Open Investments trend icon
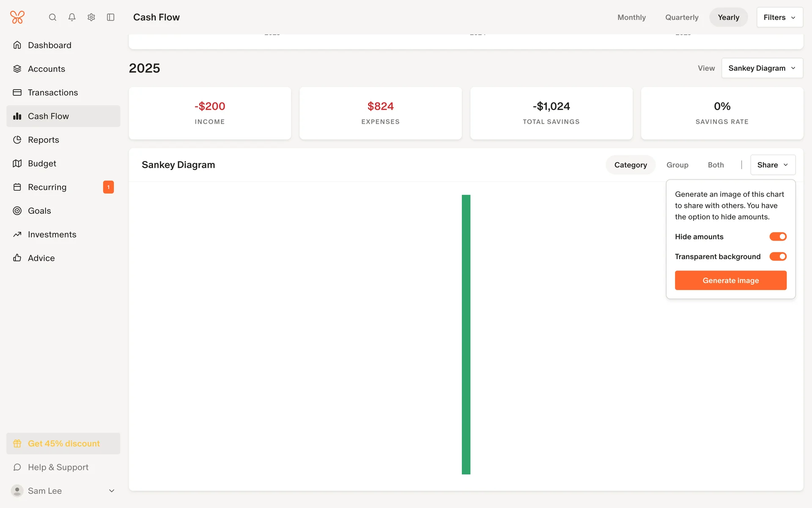The height and width of the screenshot is (508, 812). click(17, 235)
